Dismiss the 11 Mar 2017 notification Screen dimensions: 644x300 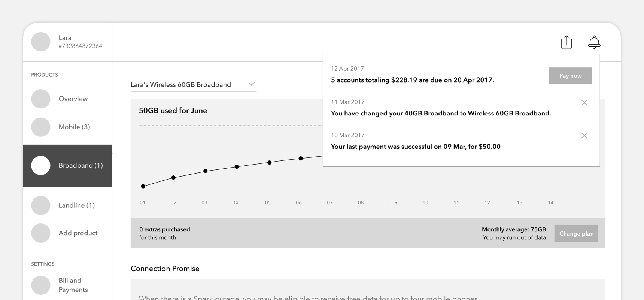tap(584, 103)
